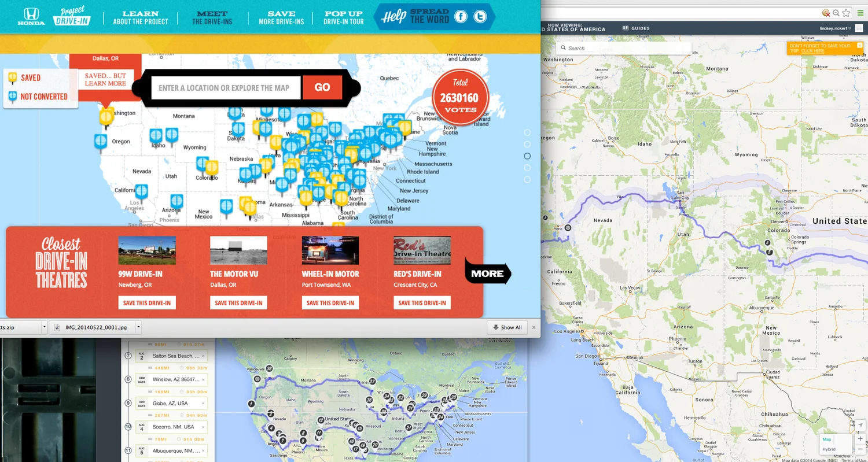868x462 pixels.
Task: Select the third page indicator dot
Action: 527,156
